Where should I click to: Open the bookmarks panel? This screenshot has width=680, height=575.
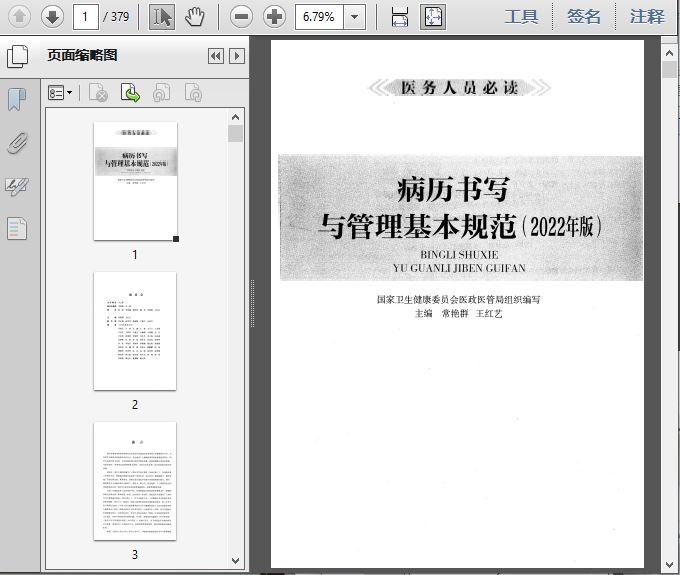click(17, 99)
